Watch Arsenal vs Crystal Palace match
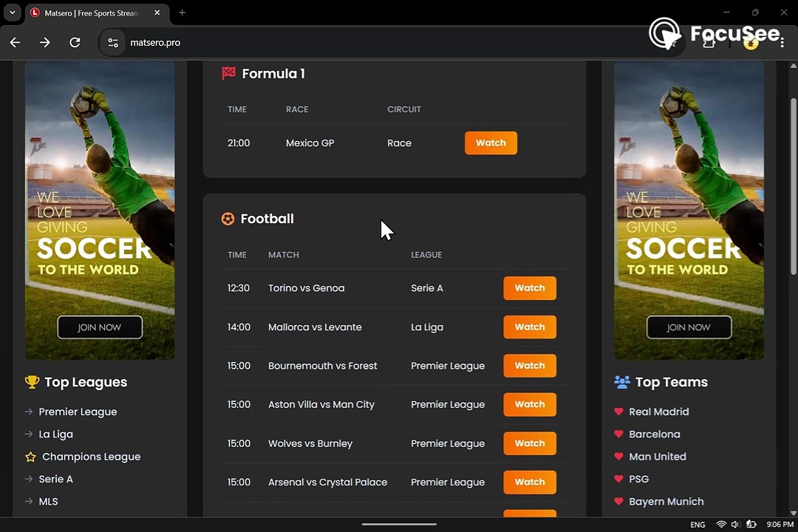The width and height of the screenshot is (798, 532). (529, 482)
